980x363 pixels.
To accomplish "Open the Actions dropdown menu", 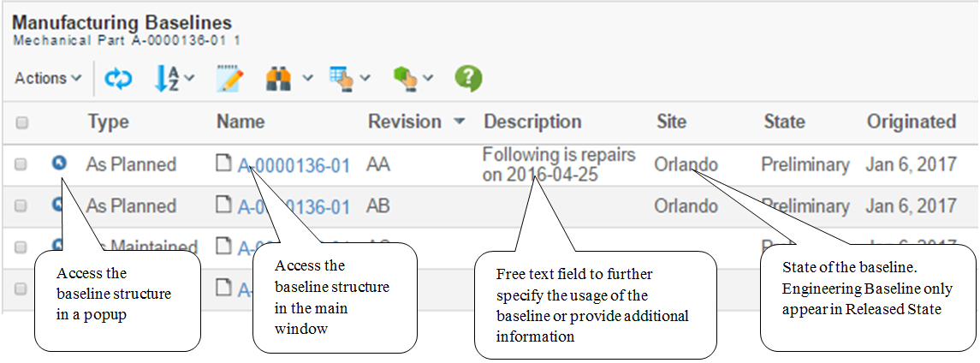I will [48, 79].
